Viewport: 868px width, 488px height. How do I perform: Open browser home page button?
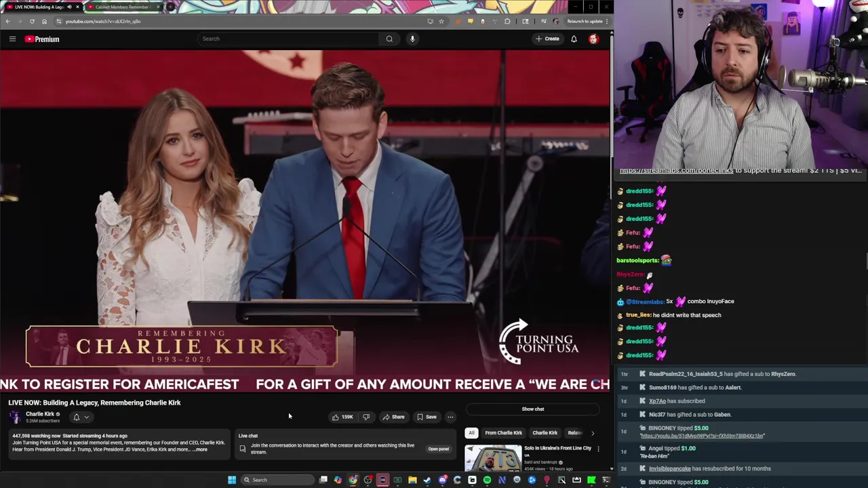(44, 21)
